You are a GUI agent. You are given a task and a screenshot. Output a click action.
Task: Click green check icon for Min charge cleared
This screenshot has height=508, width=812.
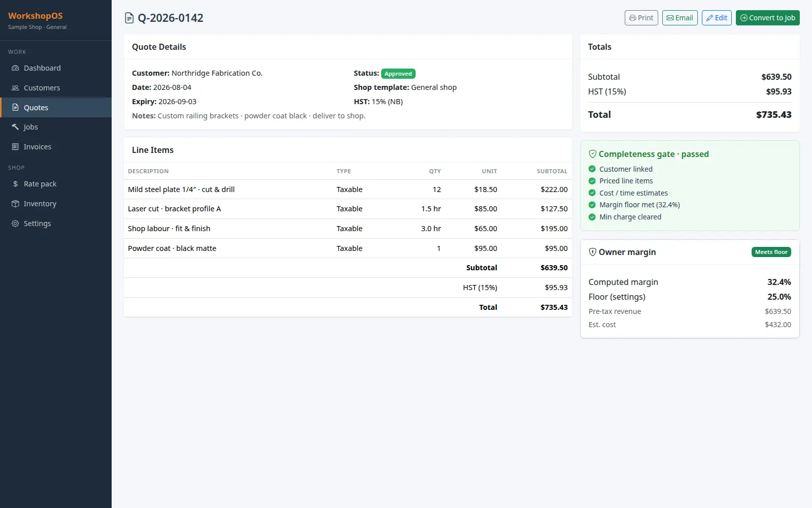tap(592, 217)
